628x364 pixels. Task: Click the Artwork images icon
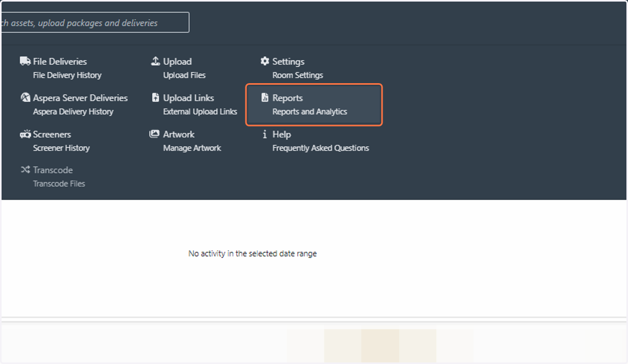pos(154,134)
